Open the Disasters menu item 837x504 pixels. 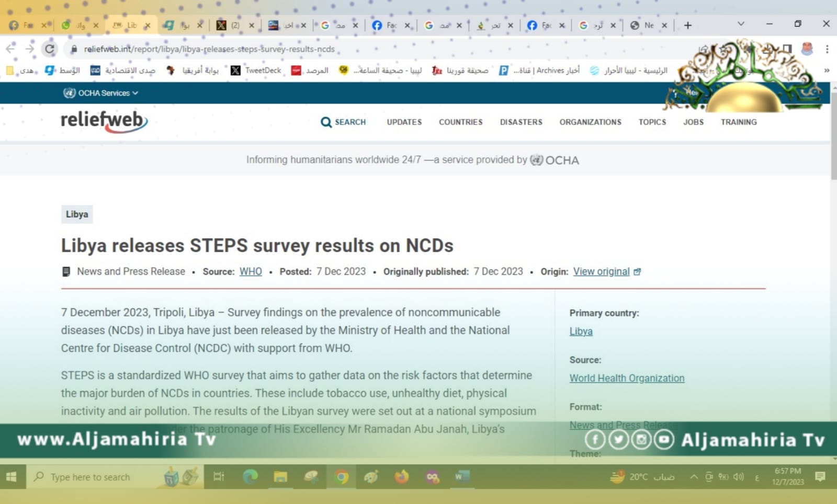(521, 122)
